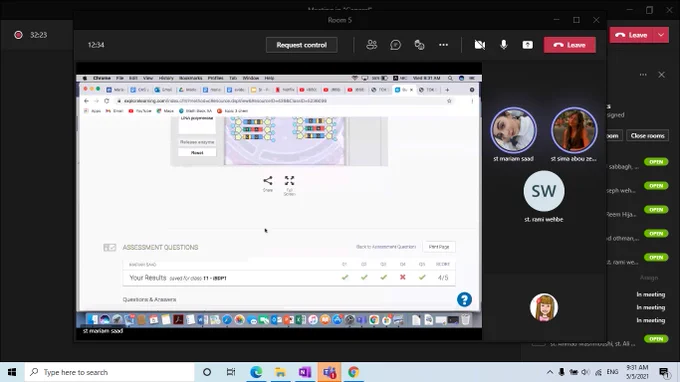Click Leave in the main meeting window
The height and width of the screenshot is (382, 680).
click(631, 35)
